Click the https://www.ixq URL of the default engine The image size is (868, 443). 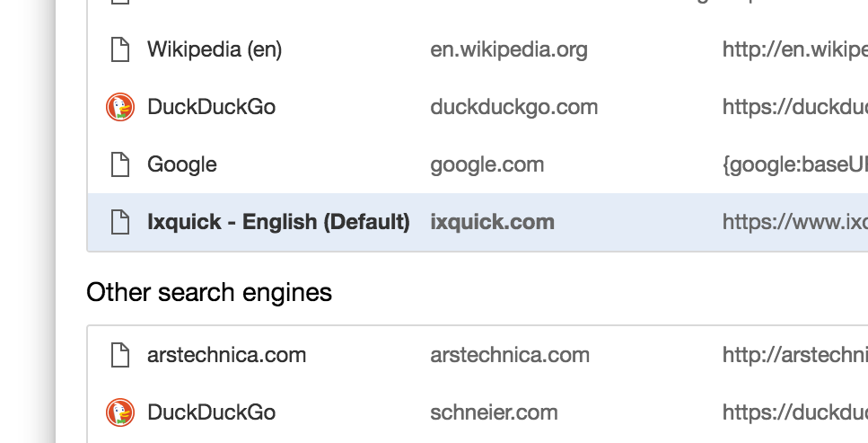pos(795,222)
